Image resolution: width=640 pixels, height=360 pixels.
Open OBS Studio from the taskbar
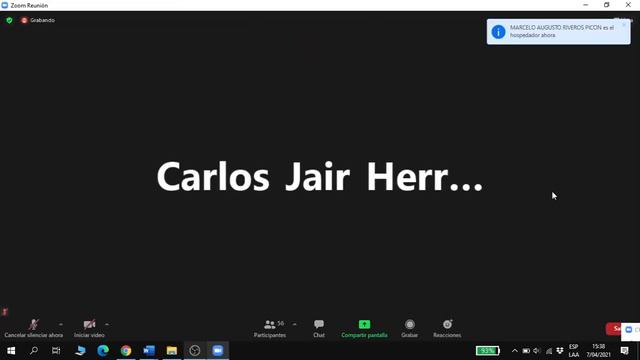pyautogui.click(x=195, y=351)
